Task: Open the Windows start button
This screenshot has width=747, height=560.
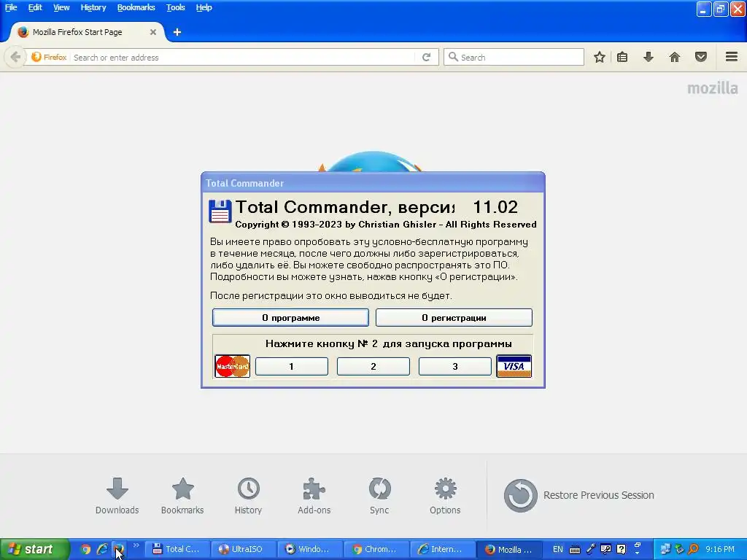Action: [x=35, y=549]
